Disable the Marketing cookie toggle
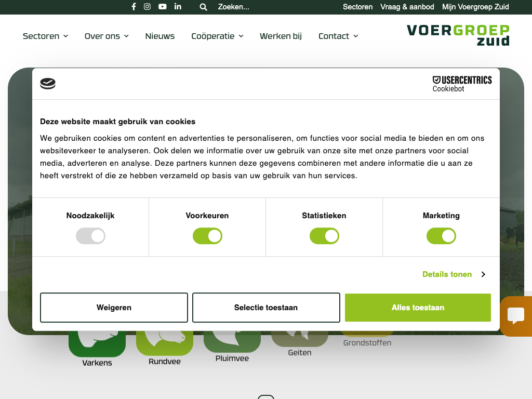The image size is (532, 399). 441,236
